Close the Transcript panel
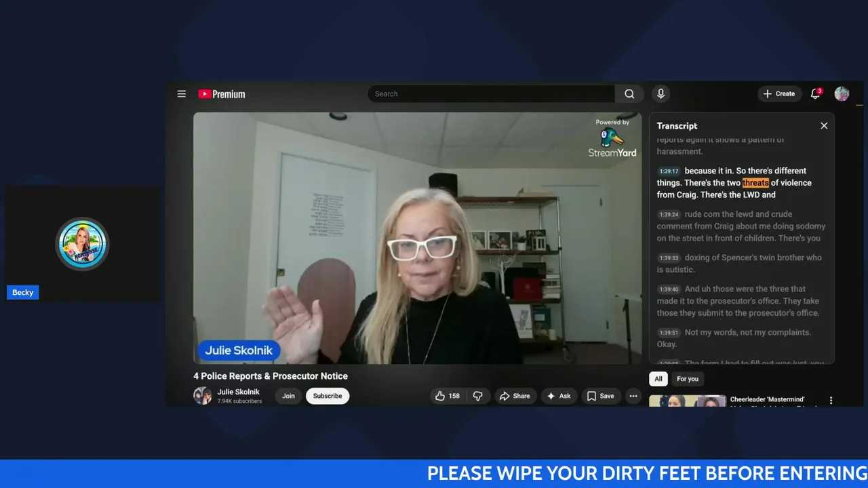Viewport: 868px width, 488px height. [x=824, y=126]
